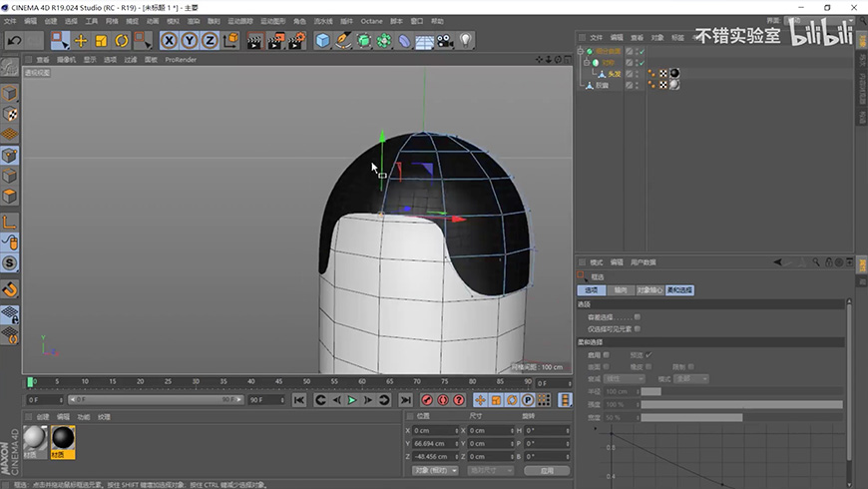Click the coordinates apply button
Image resolution: width=868 pixels, height=489 pixels.
click(547, 470)
